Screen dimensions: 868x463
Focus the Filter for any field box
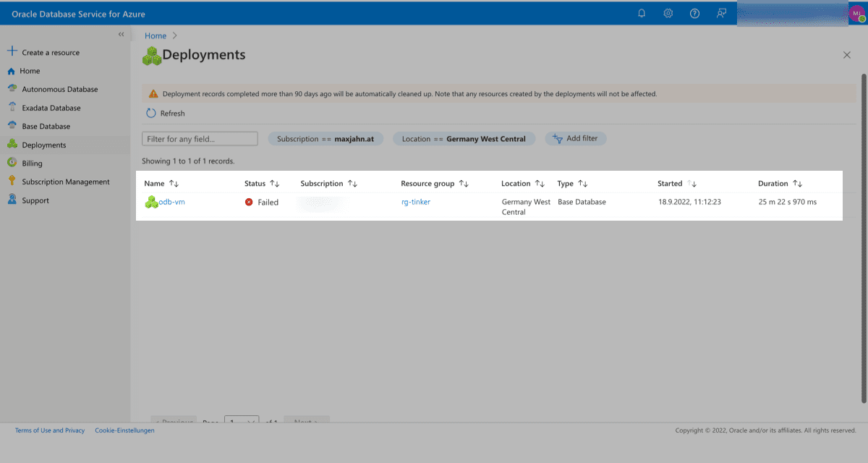click(200, 139)
